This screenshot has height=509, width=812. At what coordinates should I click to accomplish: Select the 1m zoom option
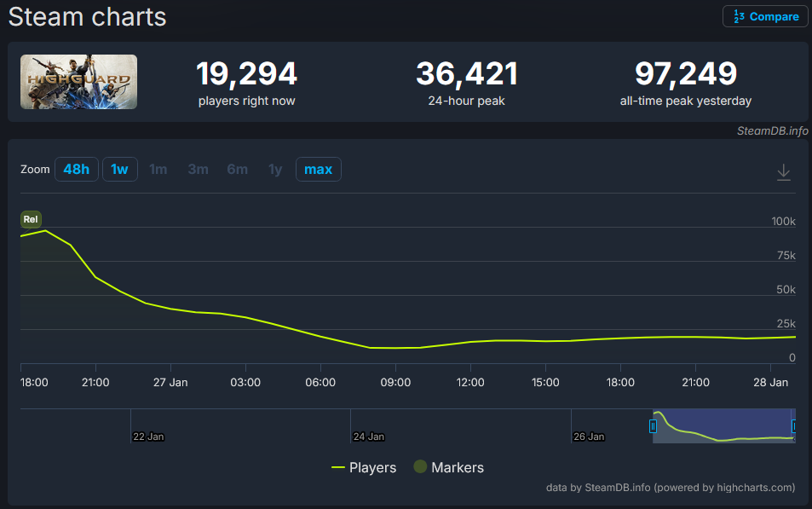coord(158,170)
